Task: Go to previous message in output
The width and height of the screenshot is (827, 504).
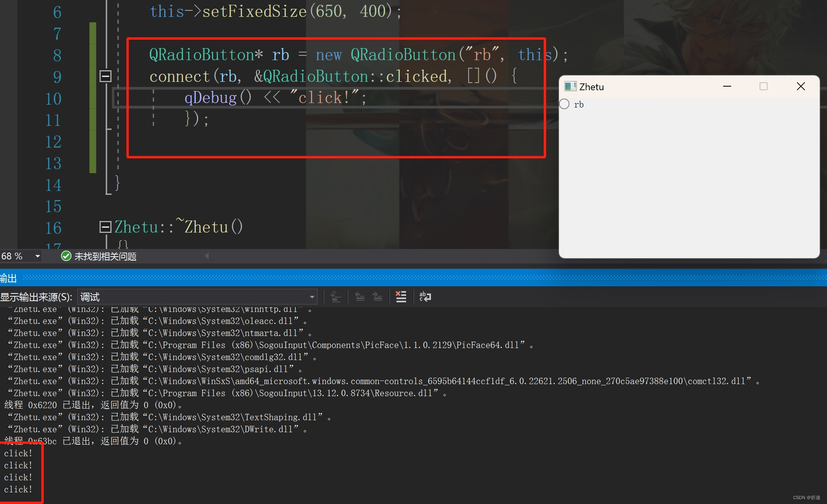Action: [x=360, y=297]
